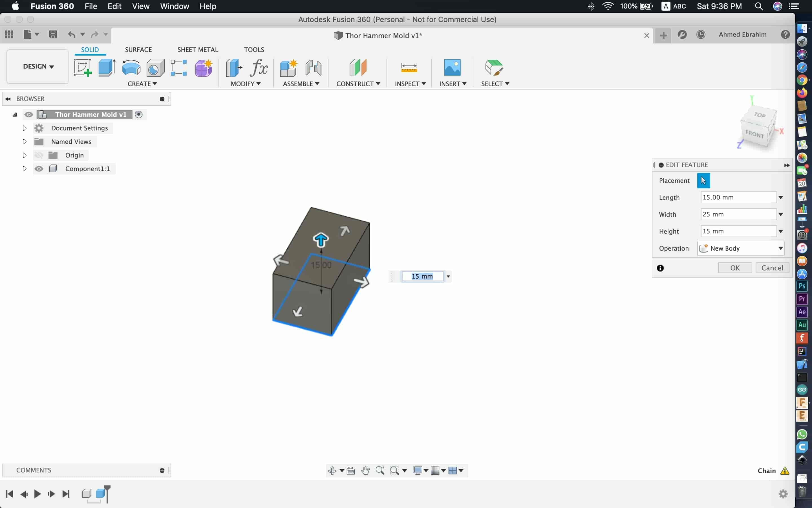Toggle visibility of Thor Hammer Mold v1
The image size is (812, 508).
[28, 115]
